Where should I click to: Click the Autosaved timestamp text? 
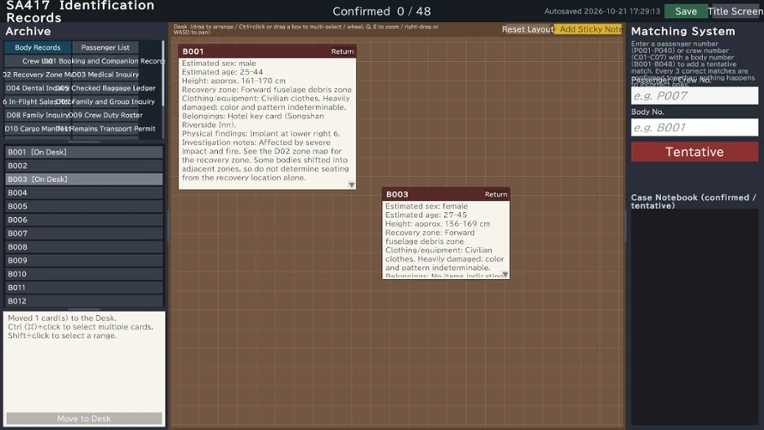602,11
